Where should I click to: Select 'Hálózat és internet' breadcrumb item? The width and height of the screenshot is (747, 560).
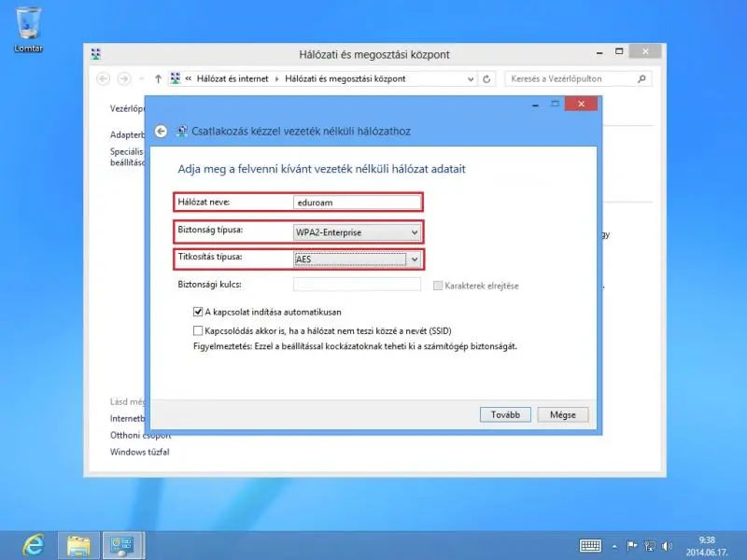click(x=232, y=79)
